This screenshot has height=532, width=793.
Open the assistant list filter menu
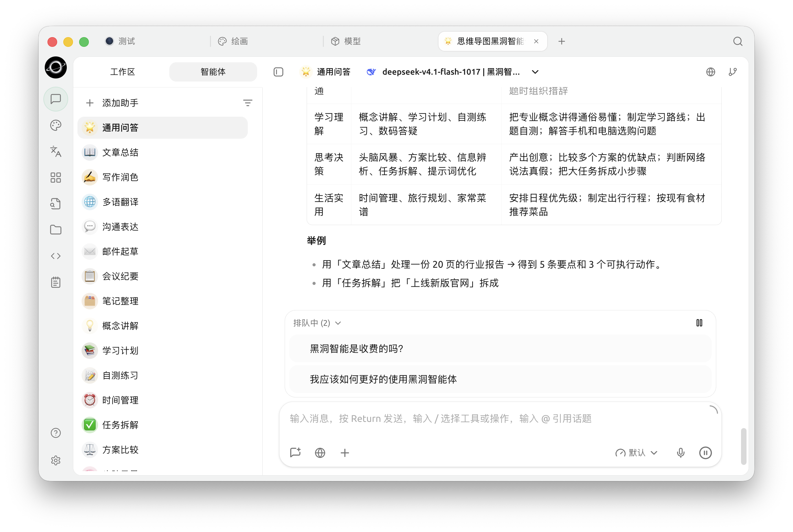point(248,103)
